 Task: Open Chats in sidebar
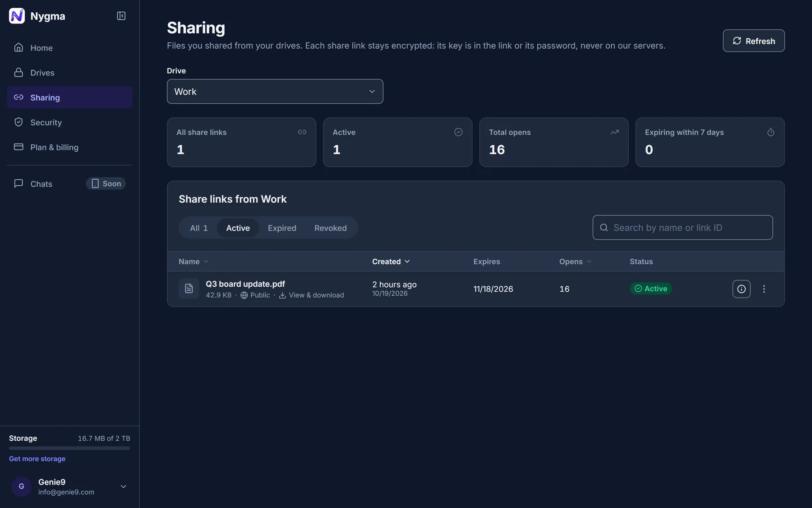tap(69, 183)
